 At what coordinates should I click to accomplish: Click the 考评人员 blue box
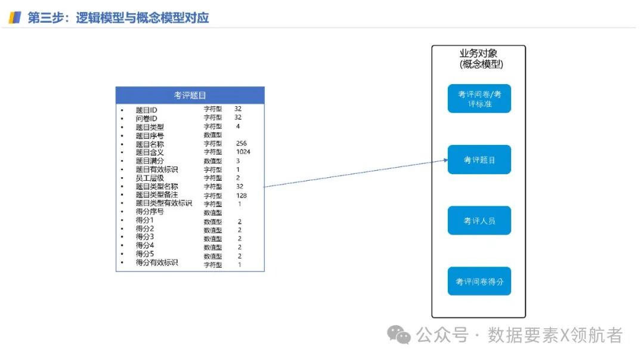click(479, 220)
